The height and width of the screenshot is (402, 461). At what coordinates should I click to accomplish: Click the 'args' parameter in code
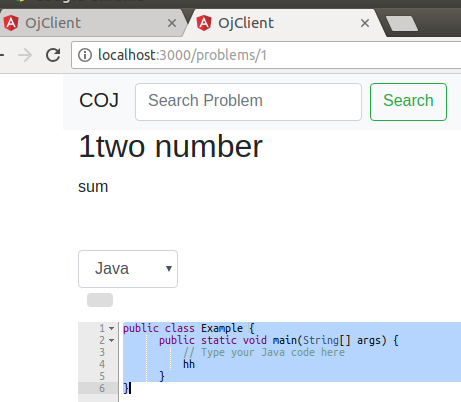[x=369, y=340]
